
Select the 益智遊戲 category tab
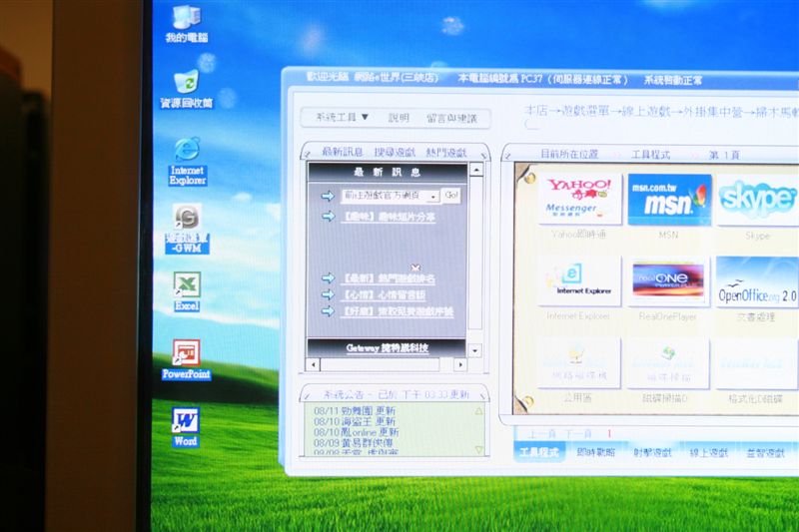pos(765,452)
